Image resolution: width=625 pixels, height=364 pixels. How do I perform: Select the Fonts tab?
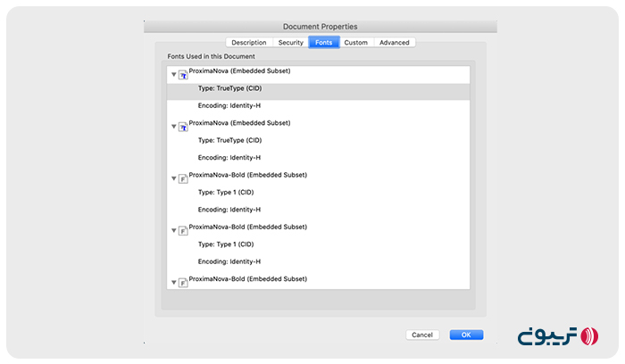[323, 43]
